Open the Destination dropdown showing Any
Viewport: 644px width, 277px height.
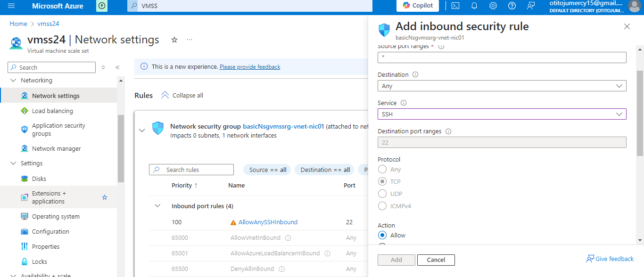502,86
